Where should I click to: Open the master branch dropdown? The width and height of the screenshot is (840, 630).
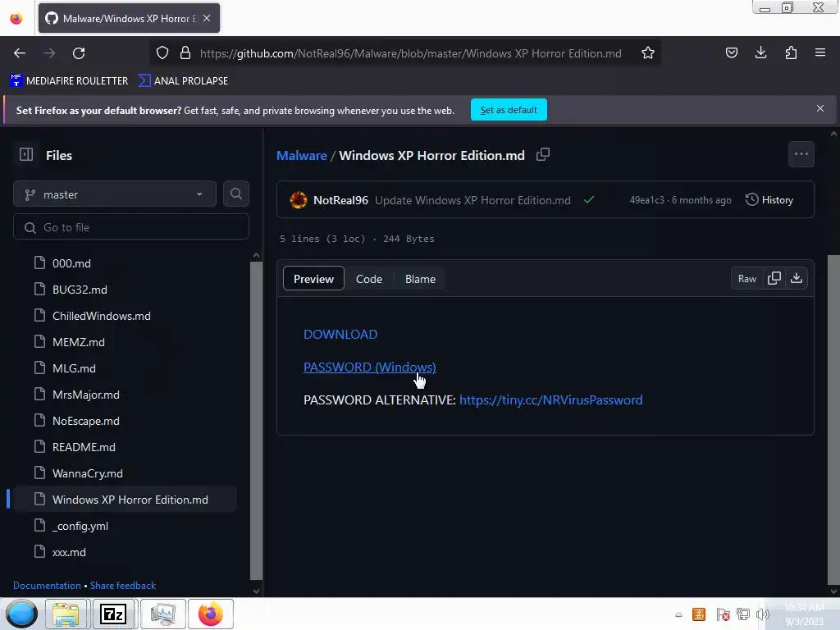click(115, 194)
